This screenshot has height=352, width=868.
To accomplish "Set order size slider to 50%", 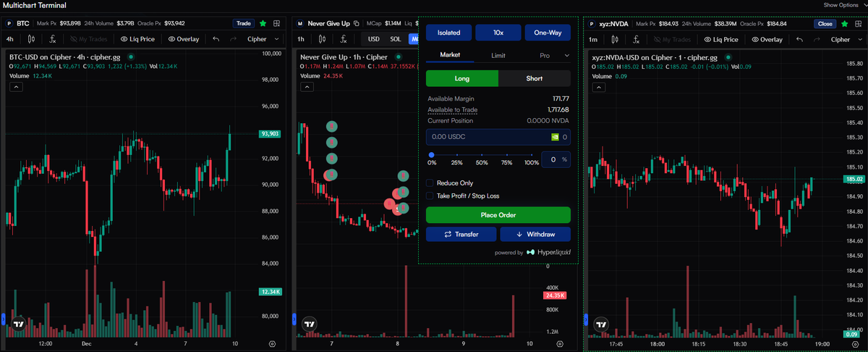I will pyautogui.click(x=482, y=155).
